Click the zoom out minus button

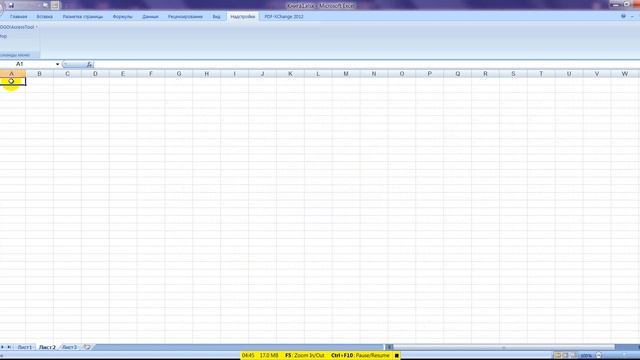(x=599, y=356)
